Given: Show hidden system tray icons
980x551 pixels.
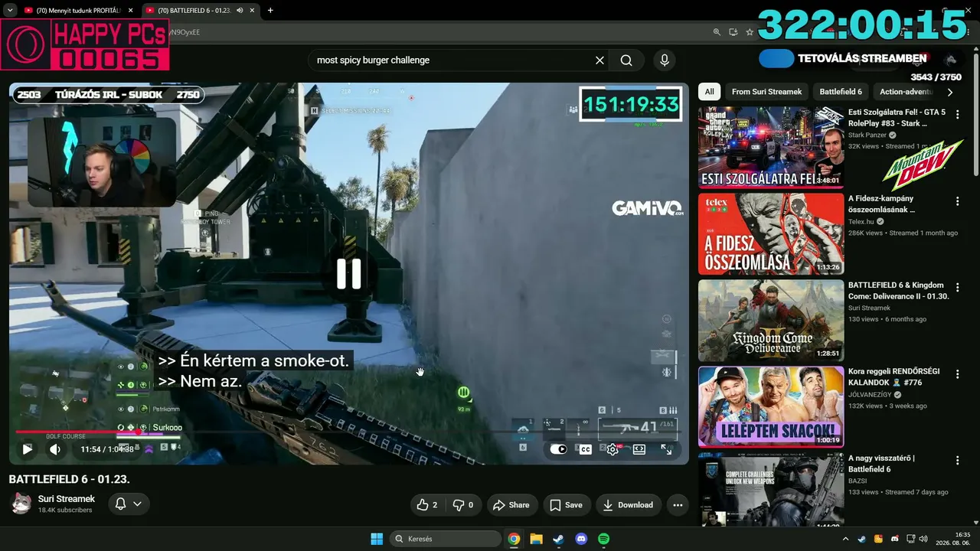Looking at the screenshot, I should 847,539.
